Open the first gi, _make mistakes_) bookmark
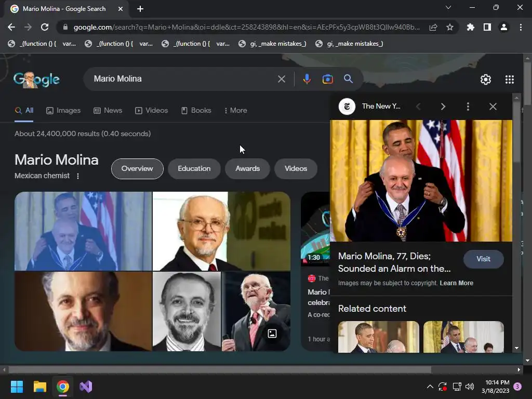This screenshot has height=399, width=532. [272, 44]
